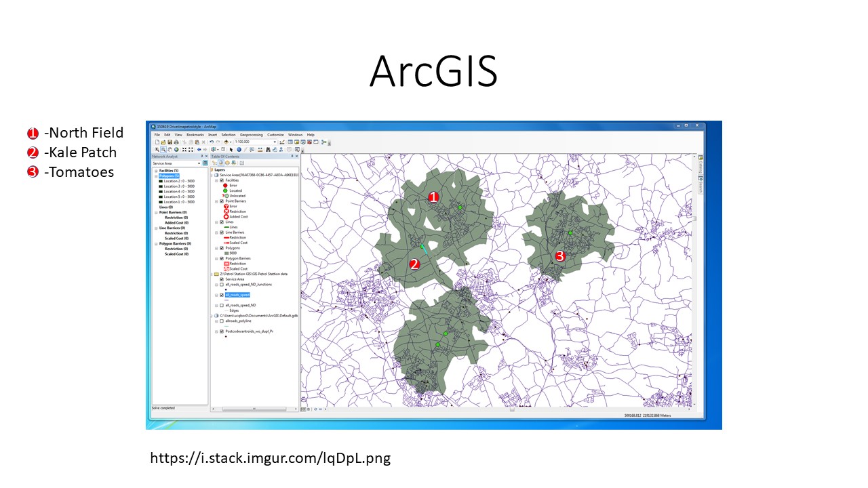Toggle the Line Barriers layer checkbox
Viewport: 868px width, 488px height.
pyautogui.click(x=222, y=232)
